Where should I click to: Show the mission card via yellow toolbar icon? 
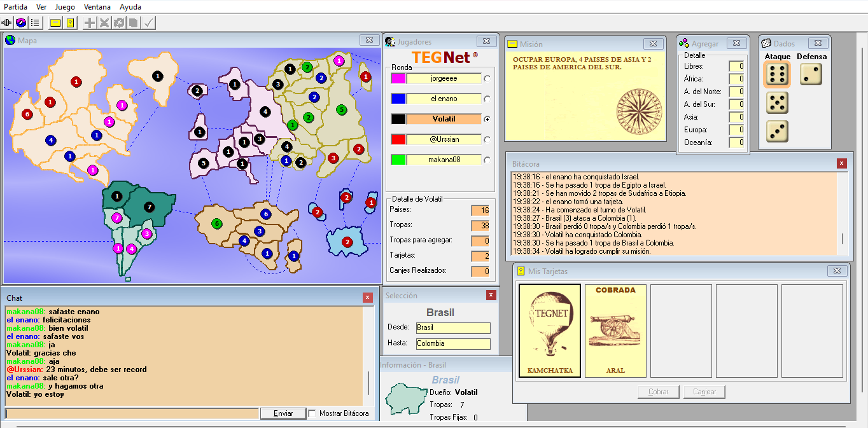pyautogui.click(x=55, y=23)
